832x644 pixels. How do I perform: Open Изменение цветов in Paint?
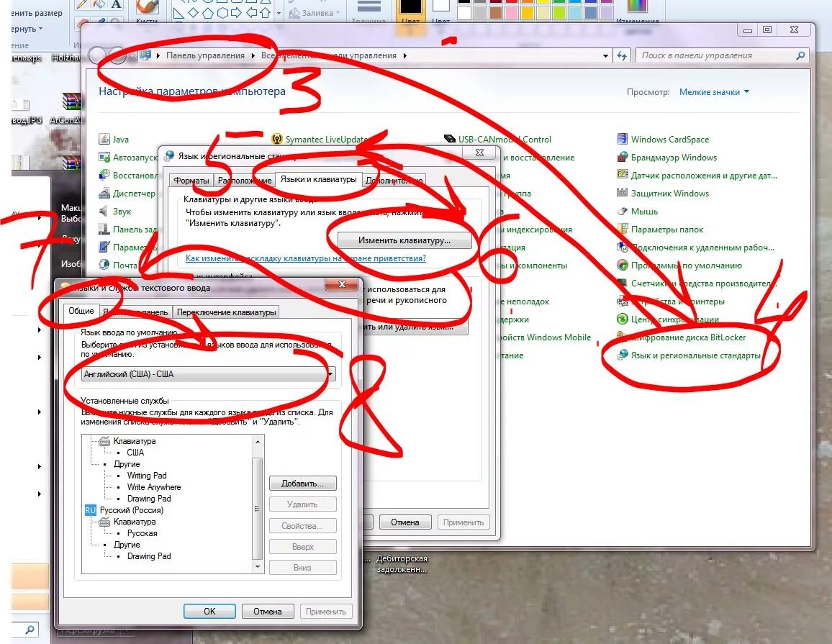(x=637, y=12)
